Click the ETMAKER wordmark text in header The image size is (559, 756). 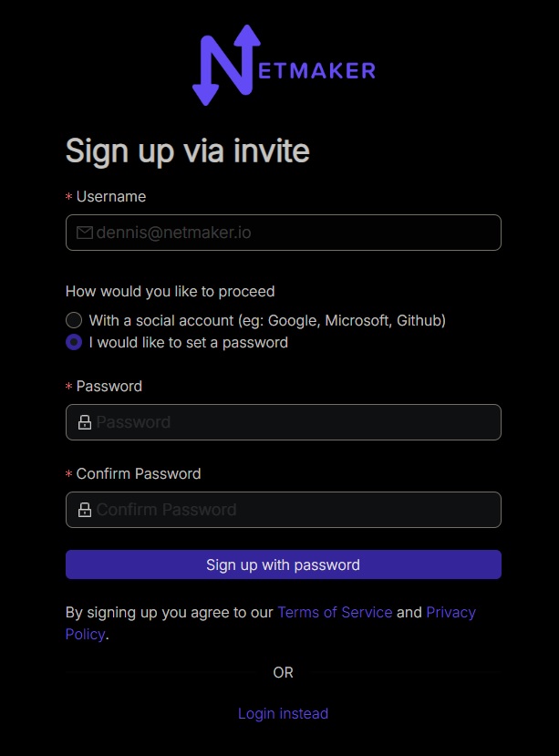point(316,70)
